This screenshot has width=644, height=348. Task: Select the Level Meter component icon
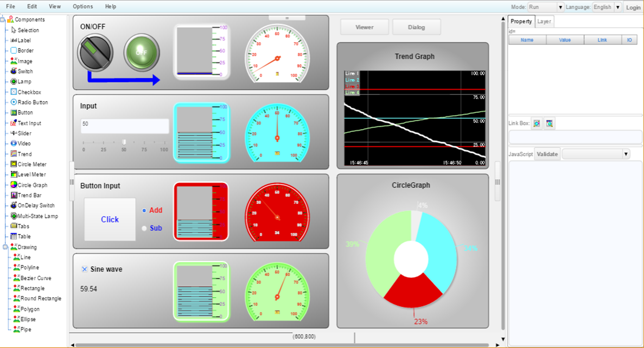pyautogui.click(x=14, y=174)
